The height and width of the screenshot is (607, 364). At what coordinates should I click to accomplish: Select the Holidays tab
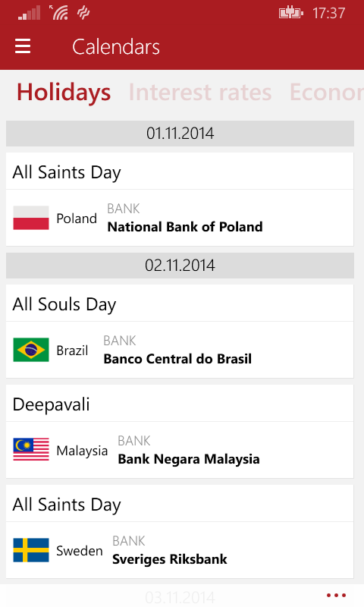point(64,93)
